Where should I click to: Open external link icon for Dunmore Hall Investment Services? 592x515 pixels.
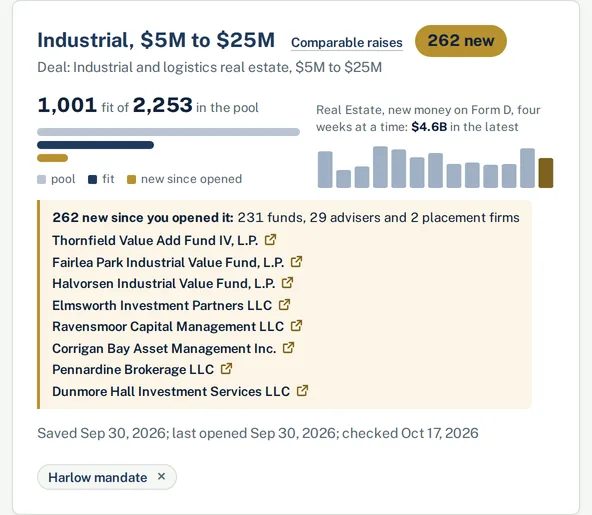click(x=302, y=391)
